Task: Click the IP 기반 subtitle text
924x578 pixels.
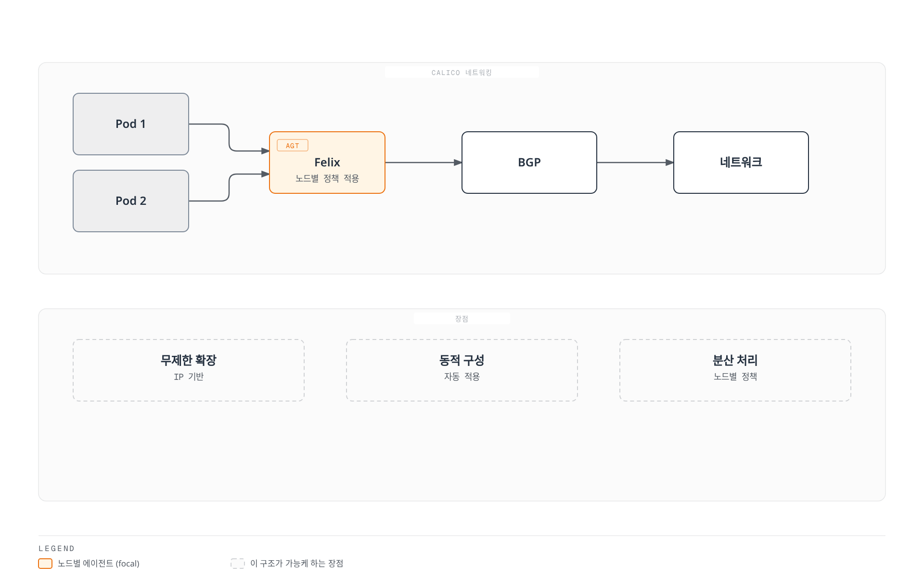Action: pos(189,377)
